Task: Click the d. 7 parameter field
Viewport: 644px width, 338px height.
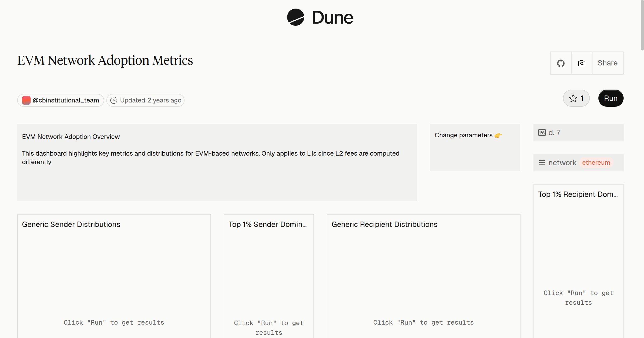Action: tap(578, 133)
